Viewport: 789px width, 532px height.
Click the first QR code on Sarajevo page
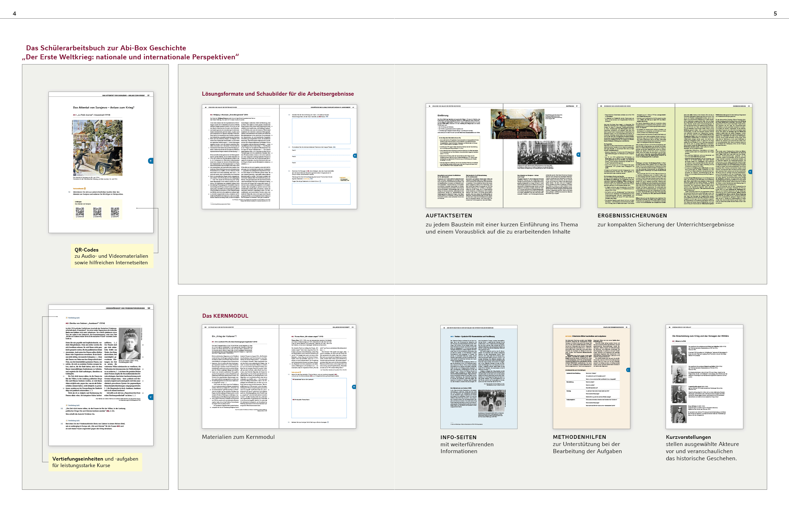pyautogui.click(x=80, y=212)
